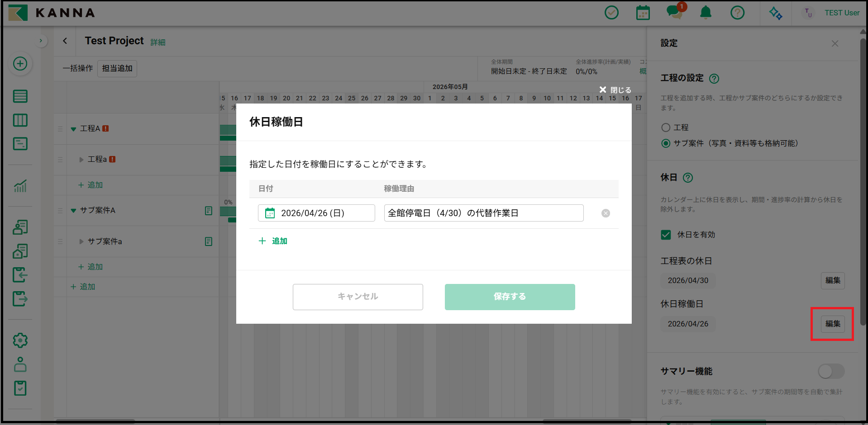This screenshot has width=868, height=425.
Task: Go back with the arrow beside Test Project
Action: pos(65,41)
